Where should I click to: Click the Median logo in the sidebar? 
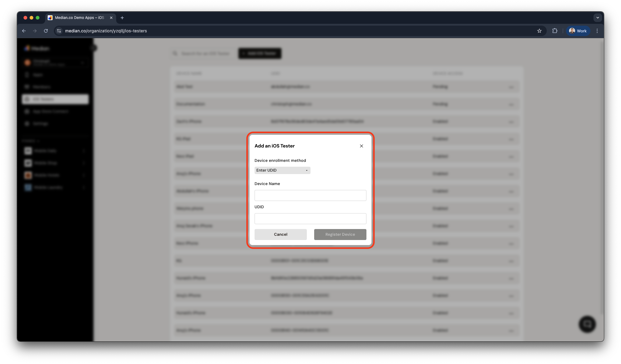click(36, 48)
